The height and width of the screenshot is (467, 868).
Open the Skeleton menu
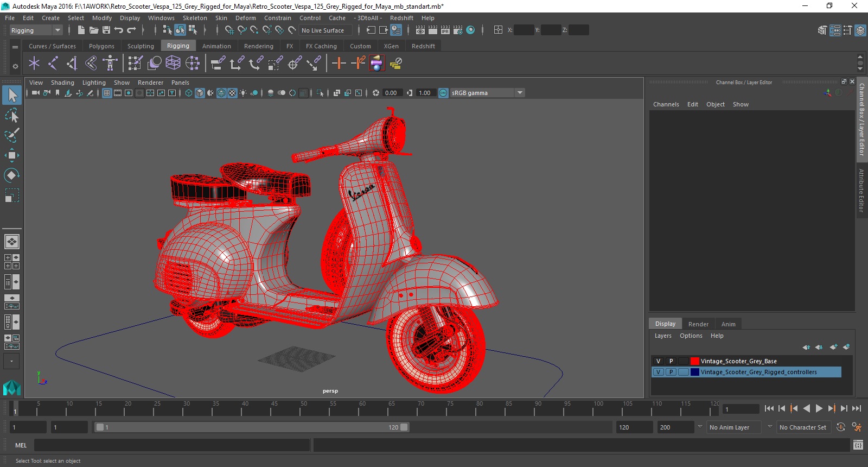pyautogui.click(x=195, y=18)
